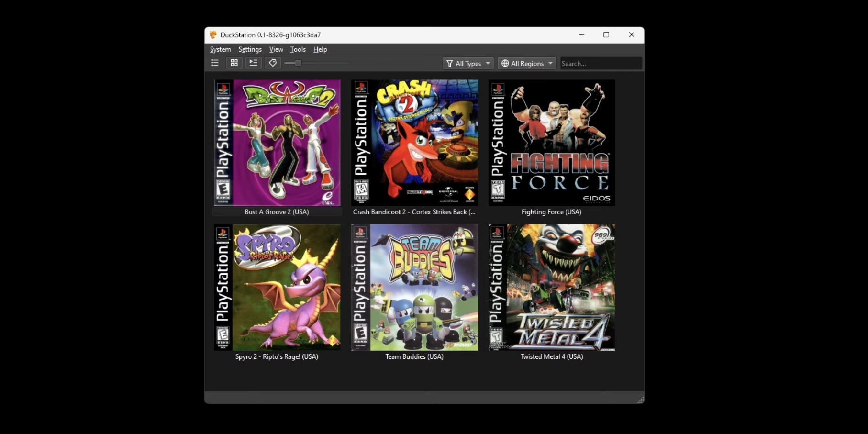Select Team Buddies game cover
Viewport: 868px width, 434px height.
[x=414, y=287]
